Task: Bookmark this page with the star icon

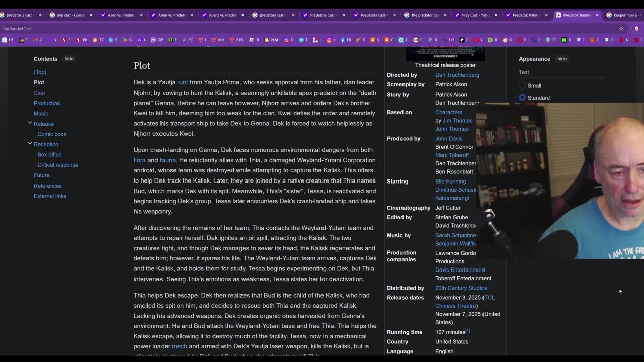Action: [621, 29]
